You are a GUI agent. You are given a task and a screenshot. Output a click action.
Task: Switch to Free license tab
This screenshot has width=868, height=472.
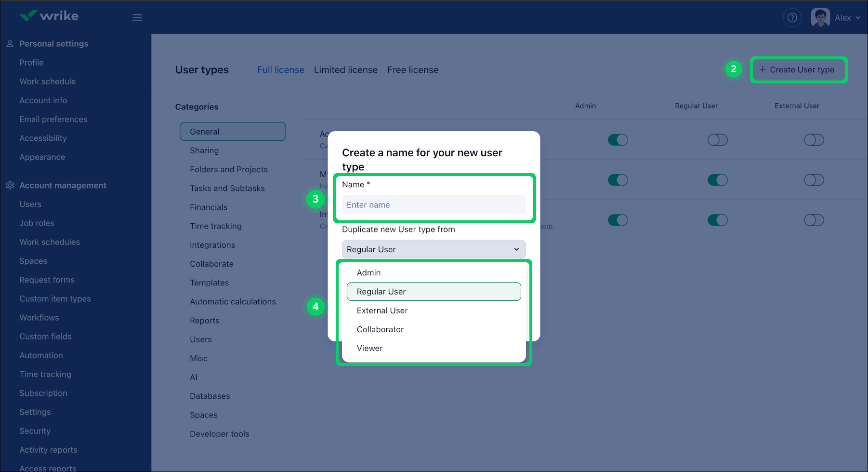(412, 70)
